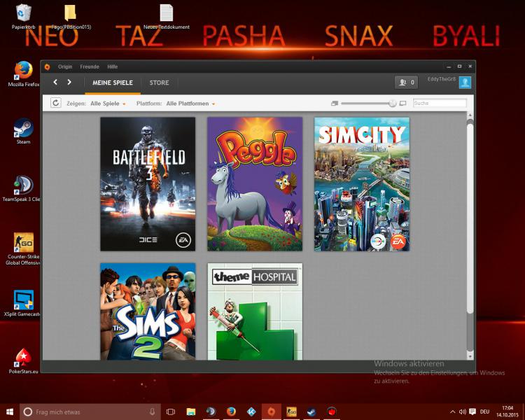Expand the 'Alle Plattformen' platform dropdown
Image resolution: width=525 pixels, height=420 pixels.
(190, 104)
